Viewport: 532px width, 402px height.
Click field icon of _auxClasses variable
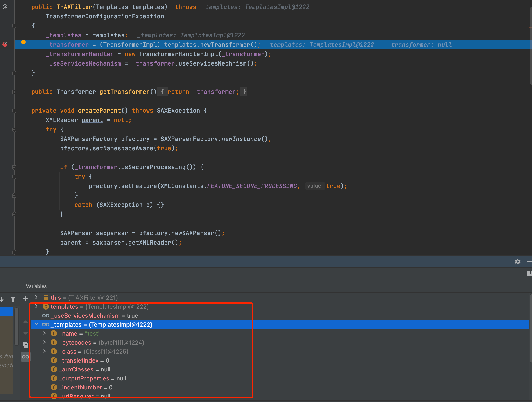(x=54, y=369)
